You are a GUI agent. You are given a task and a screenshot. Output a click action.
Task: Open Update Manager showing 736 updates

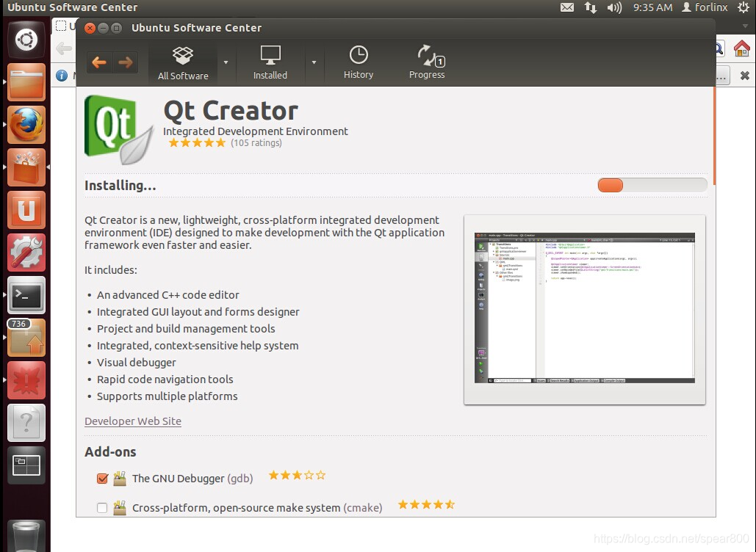coord(26,338)
